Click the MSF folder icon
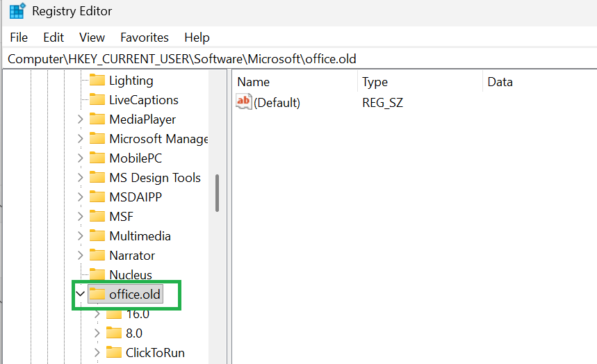Viewport: 597px width, 364px height. click(97, 216)
